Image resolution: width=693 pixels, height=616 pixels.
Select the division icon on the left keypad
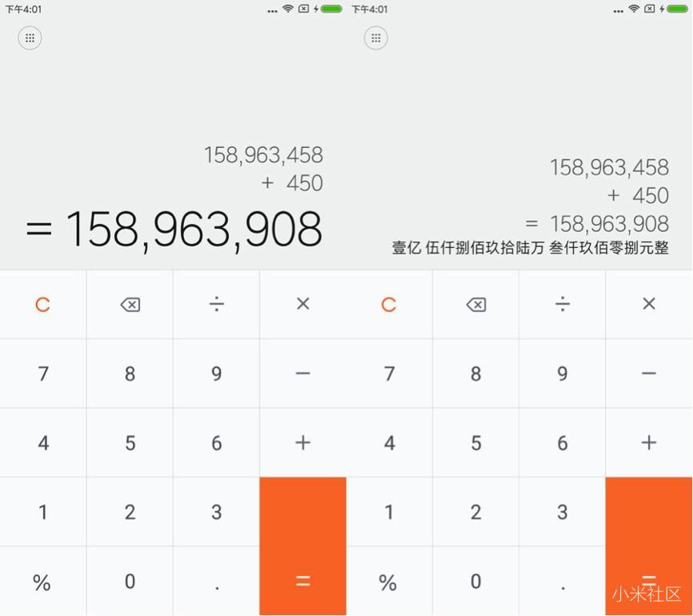pos(216,304)
